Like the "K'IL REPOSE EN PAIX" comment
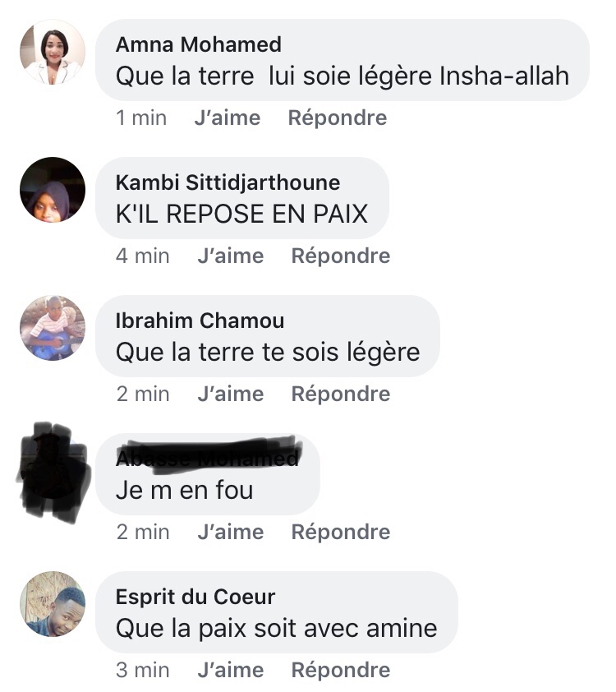 coord(230,256)
